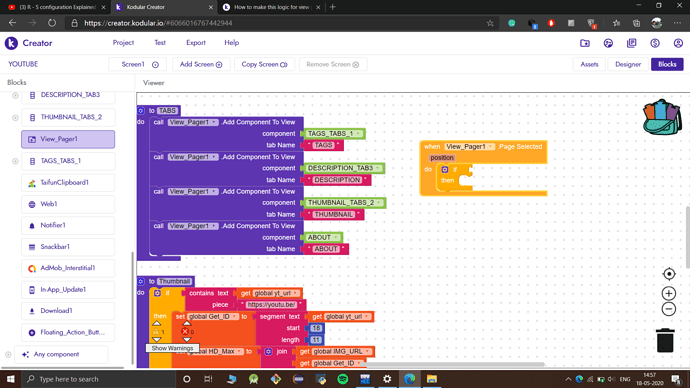This screenshot has width=690, height=388.
Task: Click Remove Screen button
Action: coord(333,64)
